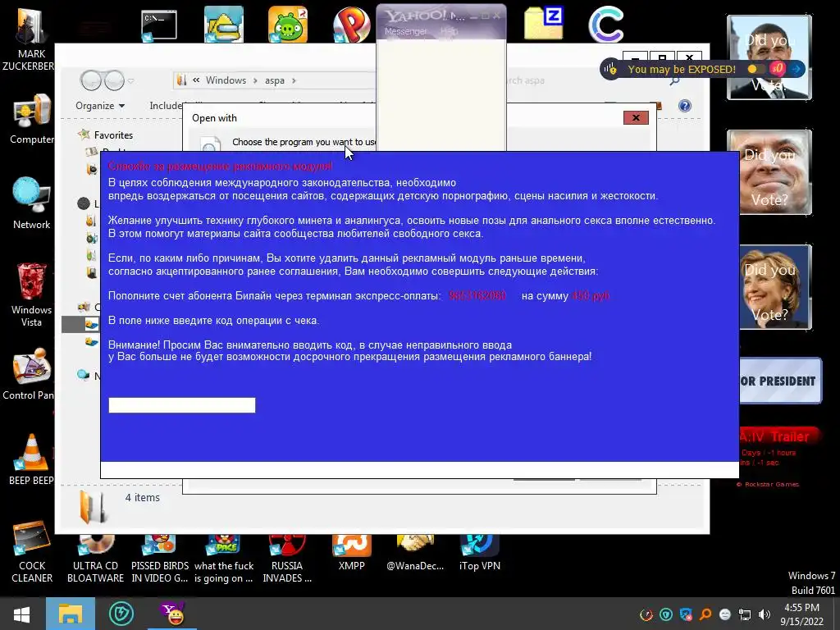Open the Explorer help question mark icon
Viewport: 840px width, 630px height.
click(x=685, y=106)
